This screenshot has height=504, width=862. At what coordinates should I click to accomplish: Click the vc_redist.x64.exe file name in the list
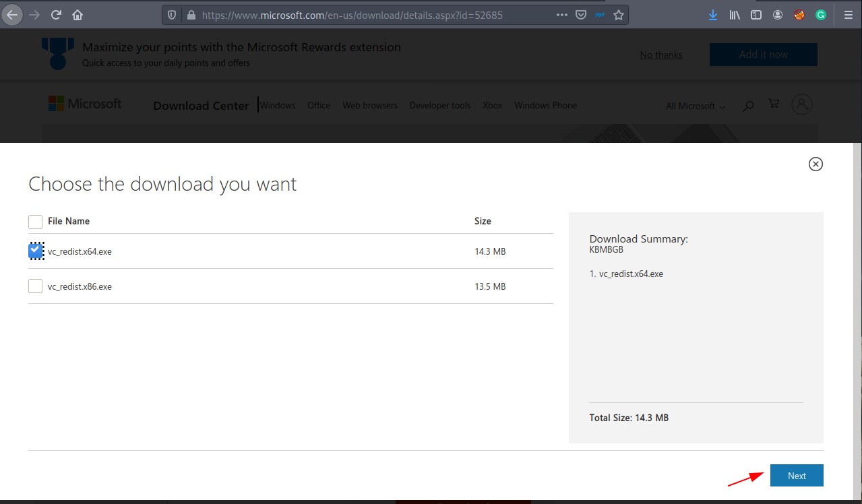[x=80, y=251]
